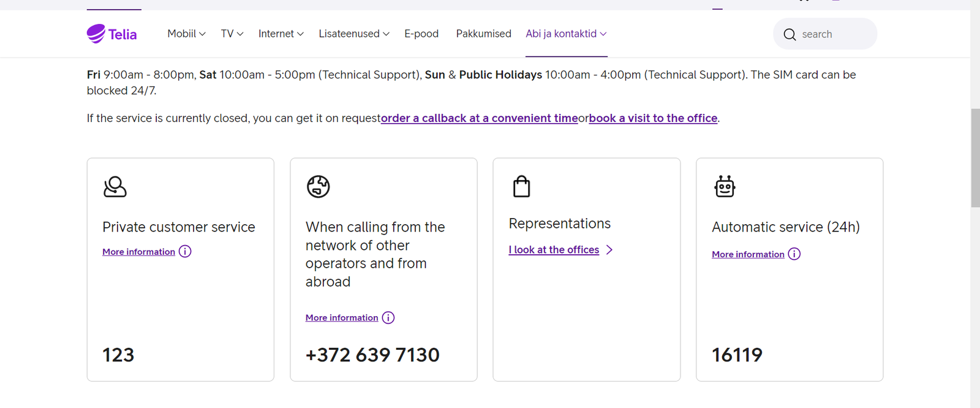Click the info icon next to the operators' More information
This screenshot has width=980, height=408.
(388, 317)
